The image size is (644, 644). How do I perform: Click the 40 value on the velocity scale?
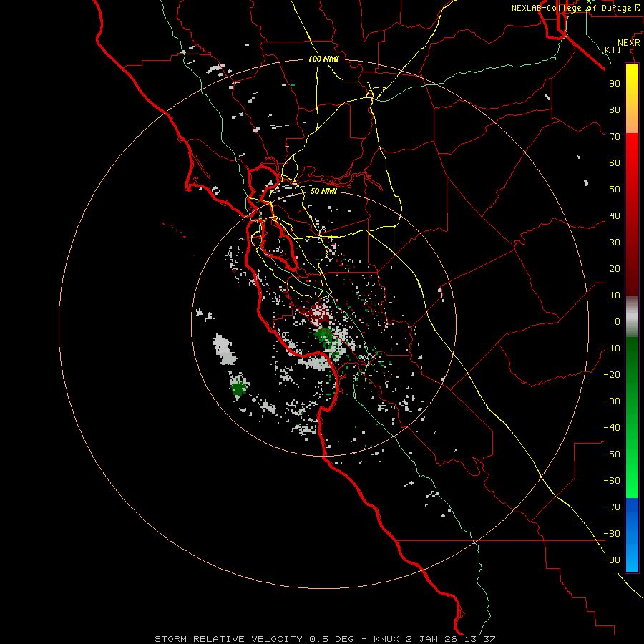(x=615, y=216)
